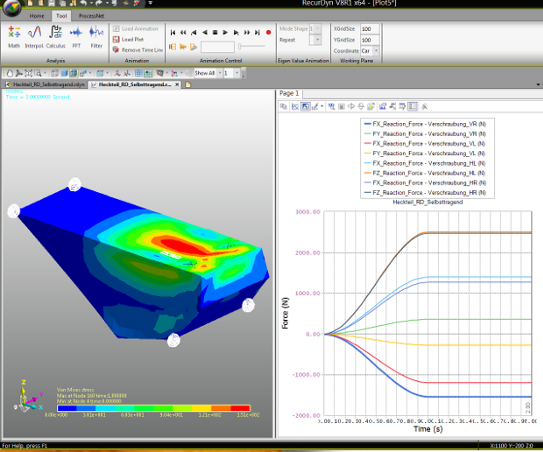
Task: Close the Hecktell_RD_Selbsttragend plot tab
Action: [177, 85]
